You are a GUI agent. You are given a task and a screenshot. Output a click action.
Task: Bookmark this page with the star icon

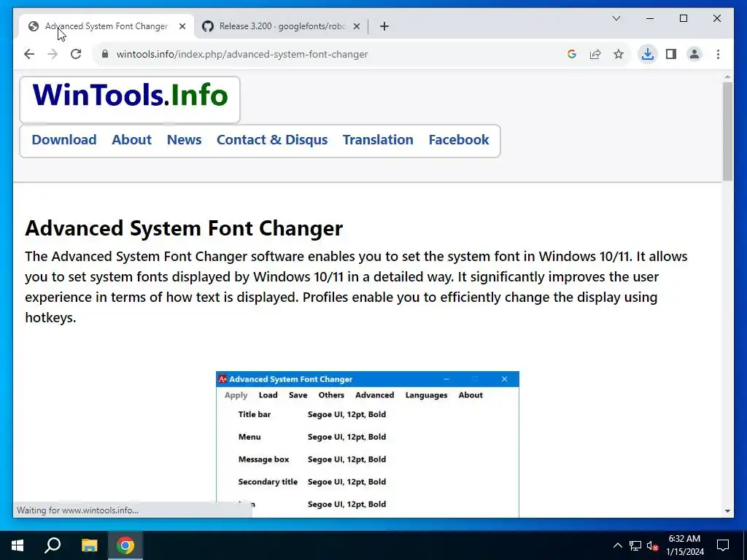619,54
